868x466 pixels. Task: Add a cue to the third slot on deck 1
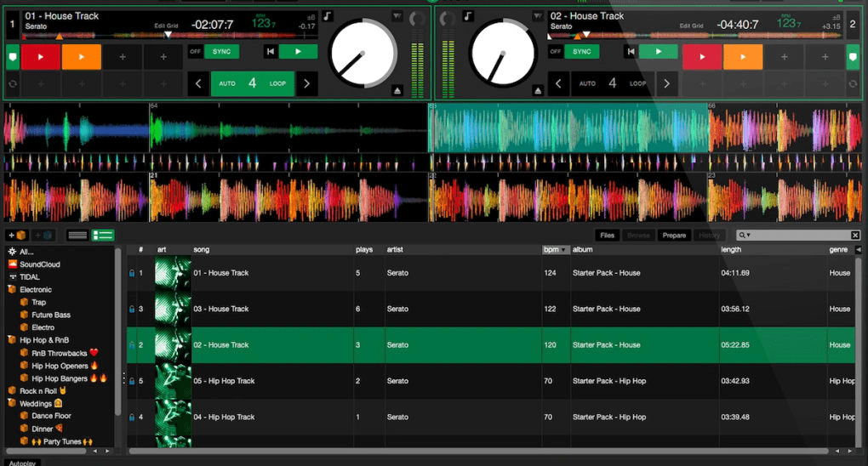point(123,57)
